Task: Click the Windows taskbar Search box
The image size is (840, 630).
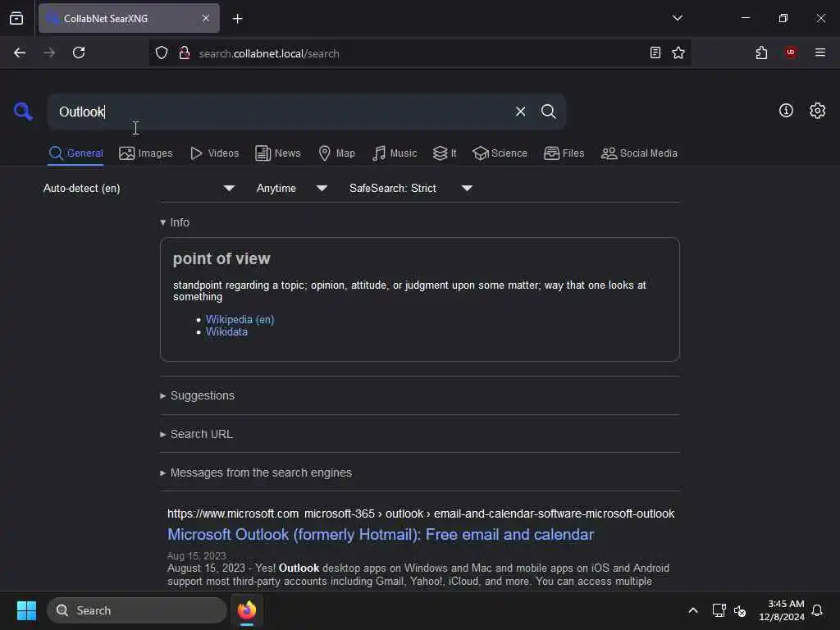Action: pyautogui.click(x=137, y=610)
